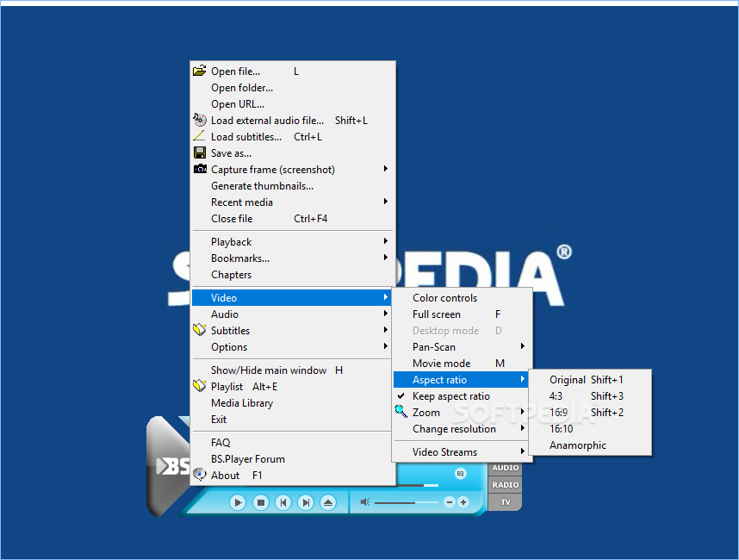Set aspect ratio to Original

coord(590,379)
